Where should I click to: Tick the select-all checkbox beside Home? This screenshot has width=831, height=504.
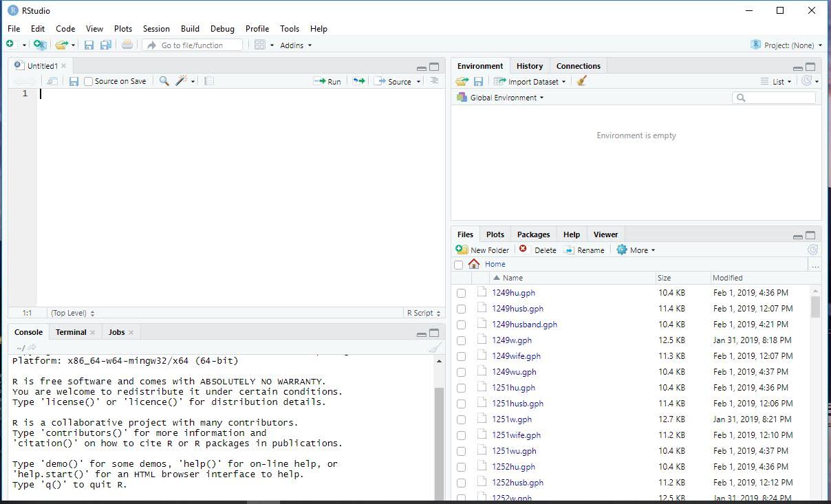click(x=459, y=265)
